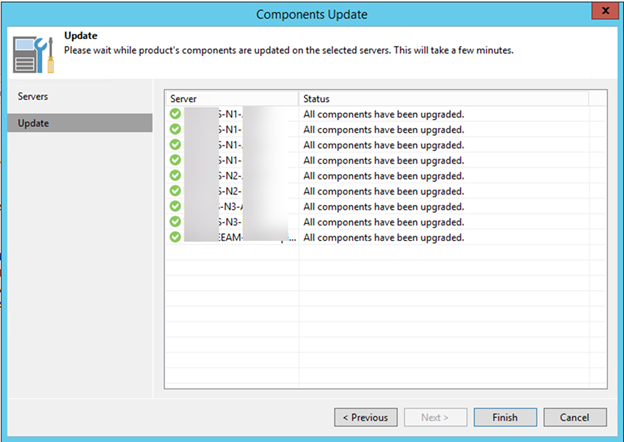Click green check icon of third N1 server
Image resolution: width=624 pixels, height=442 pixels.
click(x=176, y=145)
